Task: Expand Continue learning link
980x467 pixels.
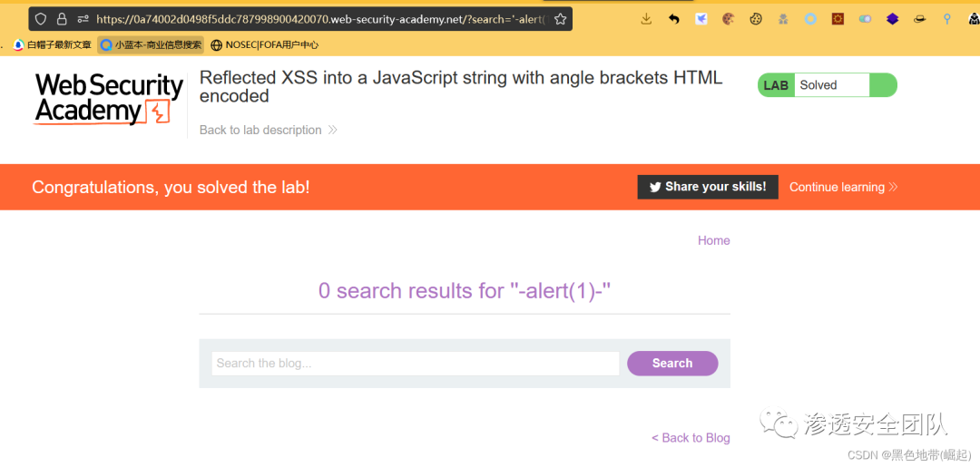Action: [x=843, y=187]
